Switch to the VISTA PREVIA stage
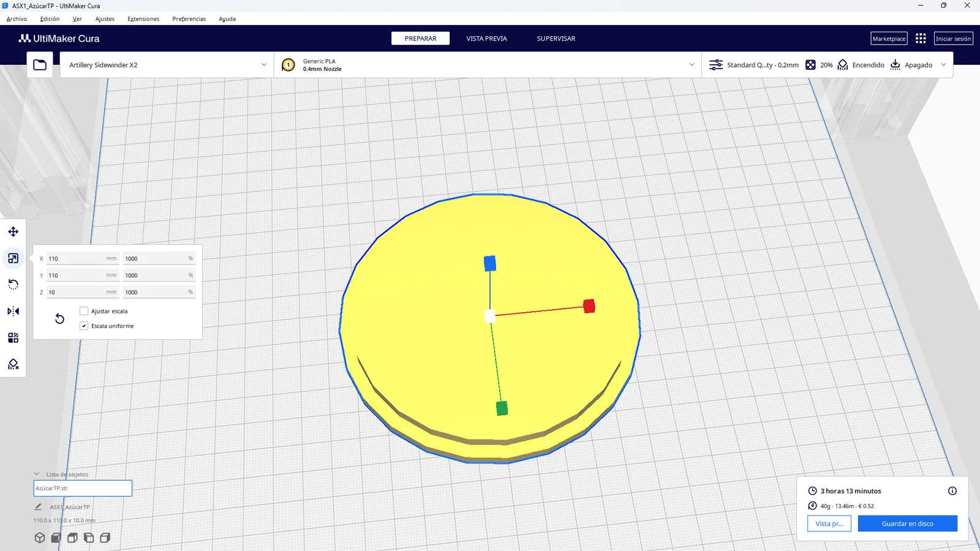This screenshot has height=551, width=980. (x=486, y=39)
